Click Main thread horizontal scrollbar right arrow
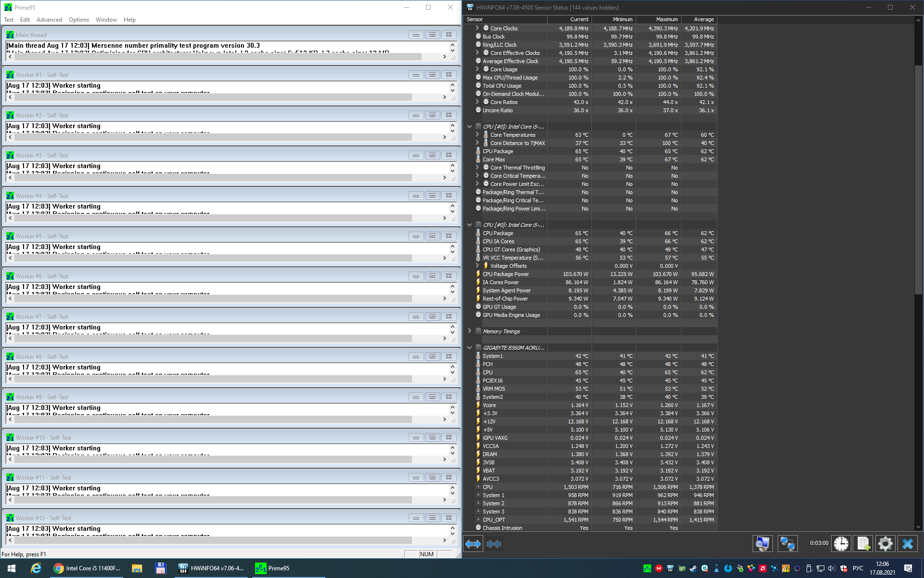Image resolution: width=924 pixels, height=578 pixels. (x=445, y=57)
